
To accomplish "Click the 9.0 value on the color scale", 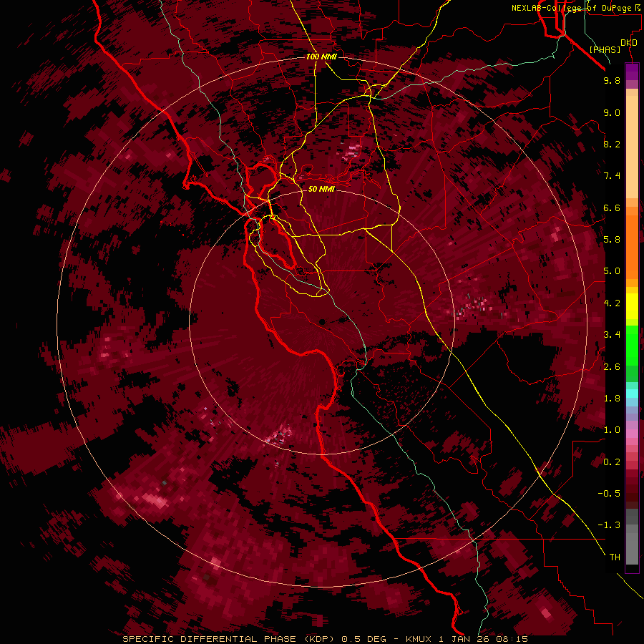I will pyautogui.click(x=612, y=112).
